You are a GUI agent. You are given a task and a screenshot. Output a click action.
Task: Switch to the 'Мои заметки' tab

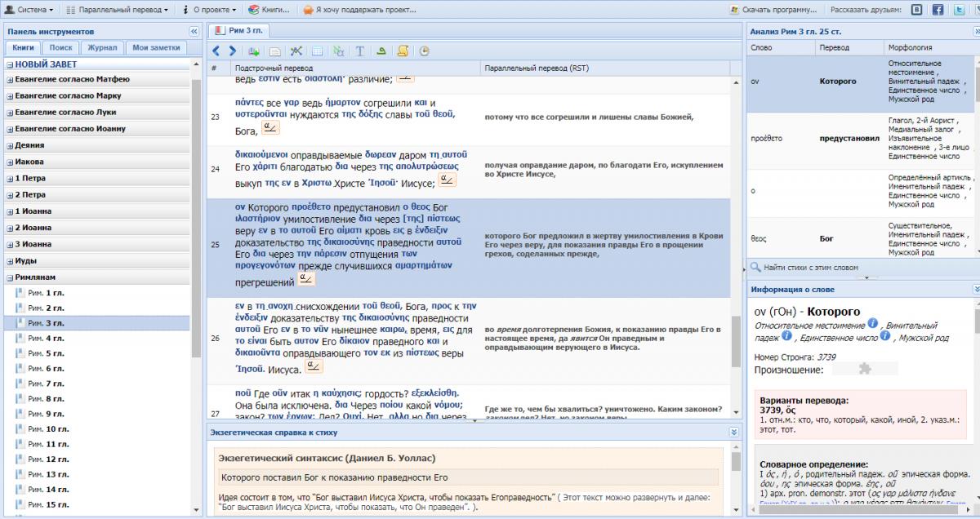(155, 47)
